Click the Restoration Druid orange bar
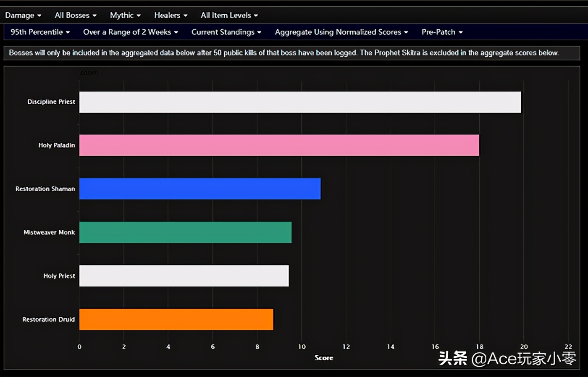The height and width of the screenshot is (378, 588). coord(176,319)
